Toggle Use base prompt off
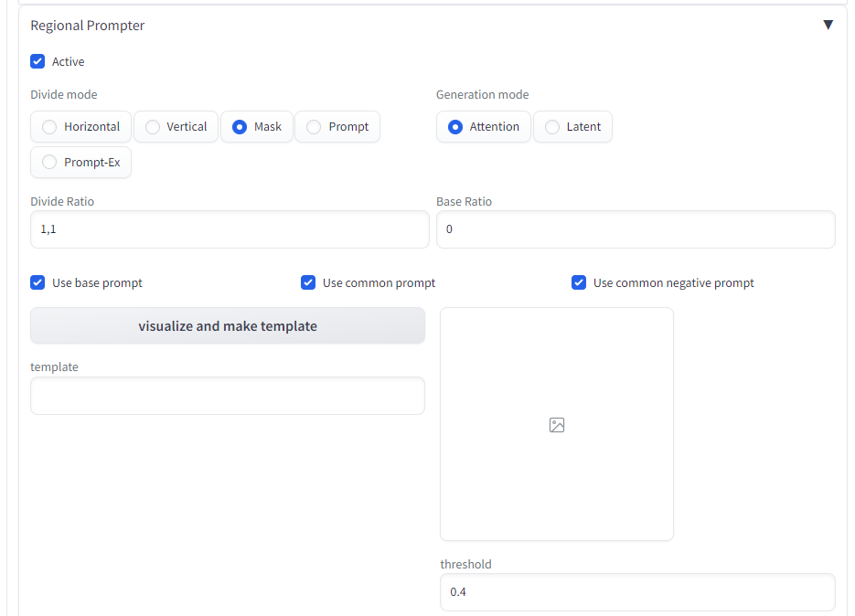This screenshot has height=616, width=855. (x=37, y=282)
